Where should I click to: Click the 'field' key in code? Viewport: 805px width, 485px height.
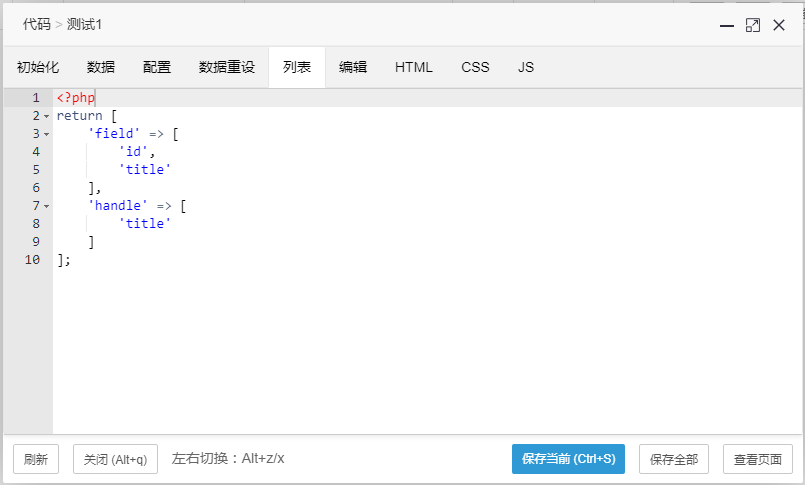pyautogui.click(x=114, y=134)
